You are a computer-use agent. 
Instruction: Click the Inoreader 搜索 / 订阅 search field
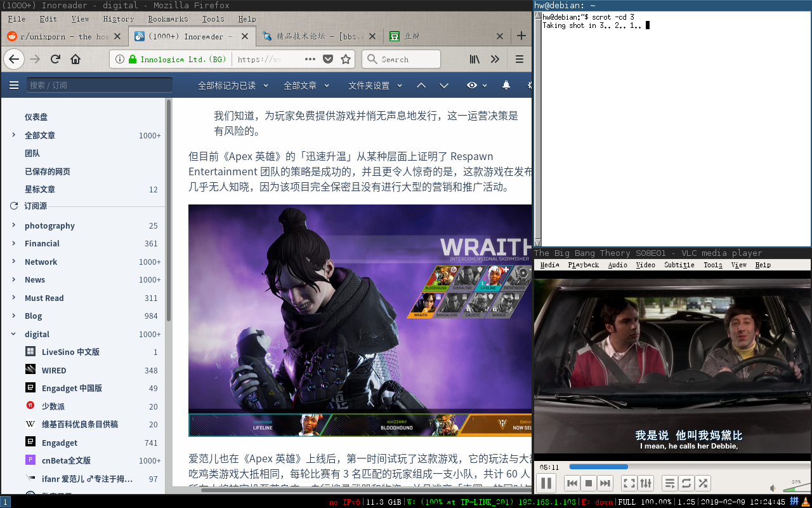pos(100,85)
